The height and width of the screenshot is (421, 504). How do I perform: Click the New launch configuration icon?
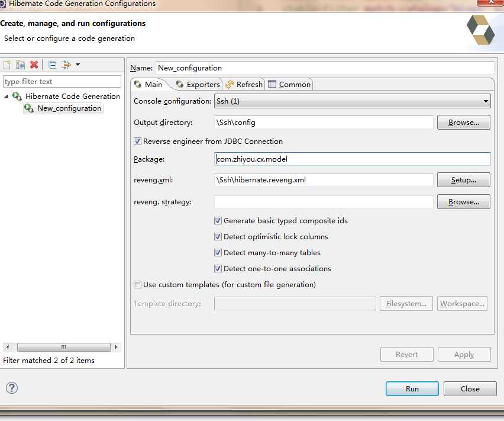(7, 65)
